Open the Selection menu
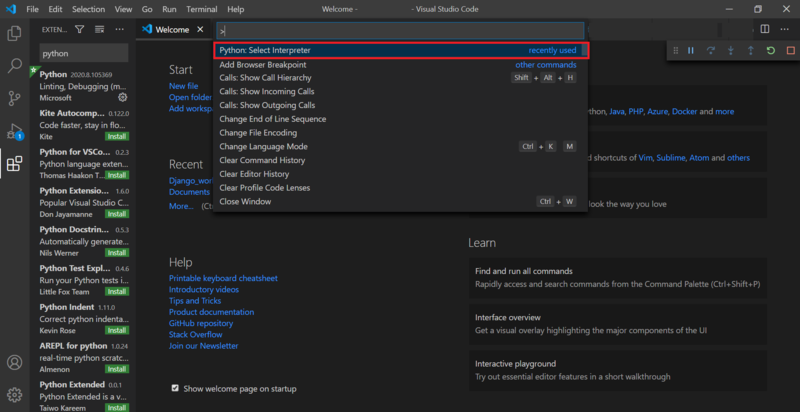 (88, 9)
